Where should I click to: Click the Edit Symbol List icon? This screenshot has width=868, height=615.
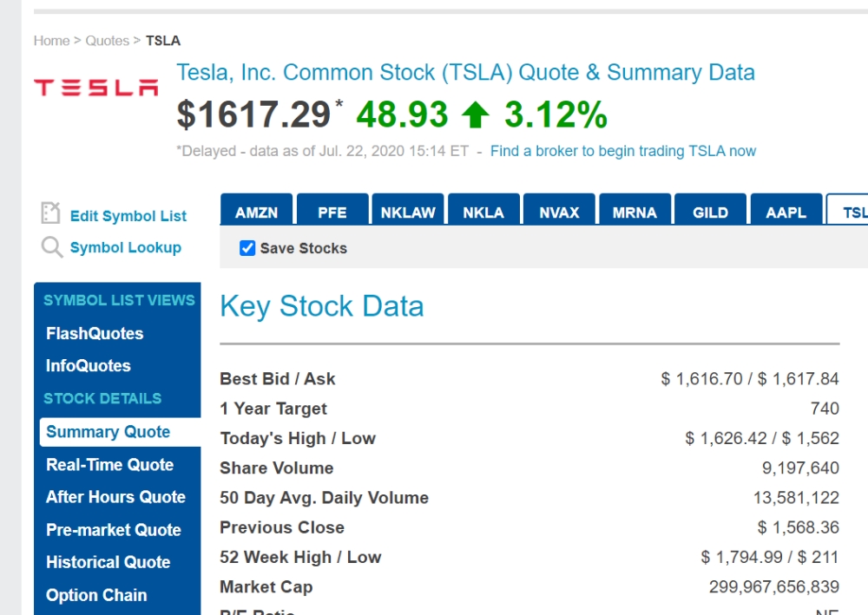click(51, 213)
